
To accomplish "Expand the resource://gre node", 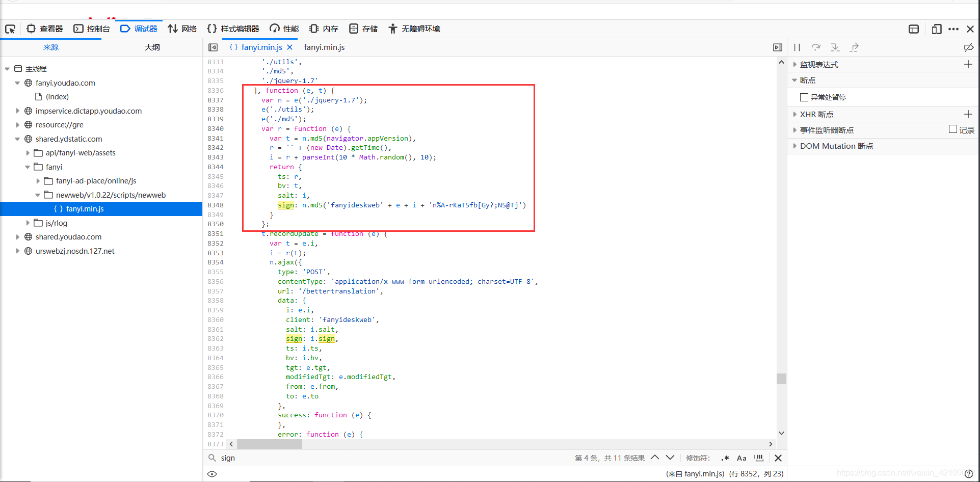I will 17,125.
